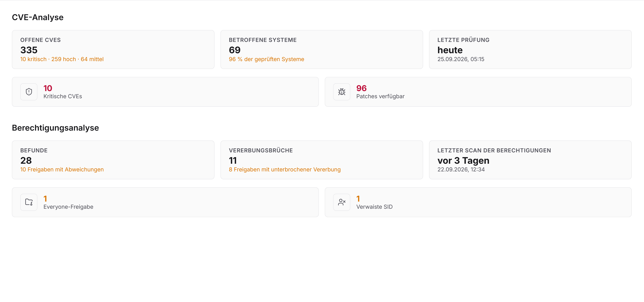Click the shield icon beside Kritische CVEs
The width and height of the screenshot is (644, 302).
(29, 92)
